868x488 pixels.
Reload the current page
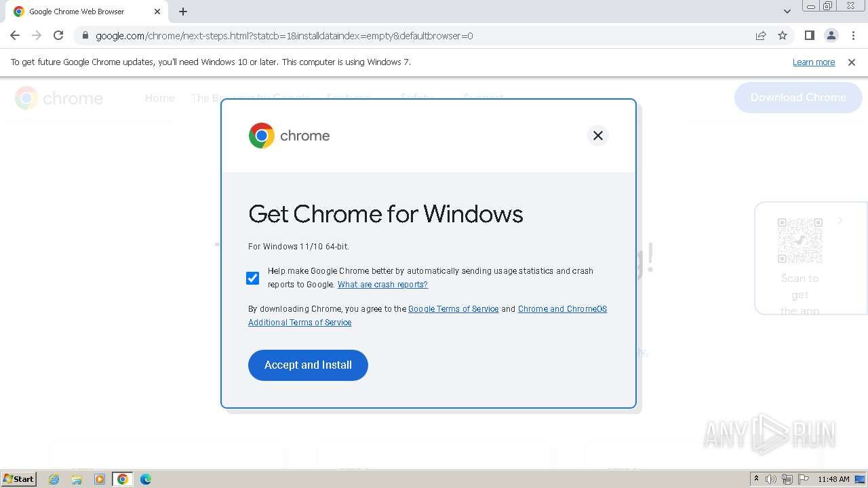click(x=58, y=35)
